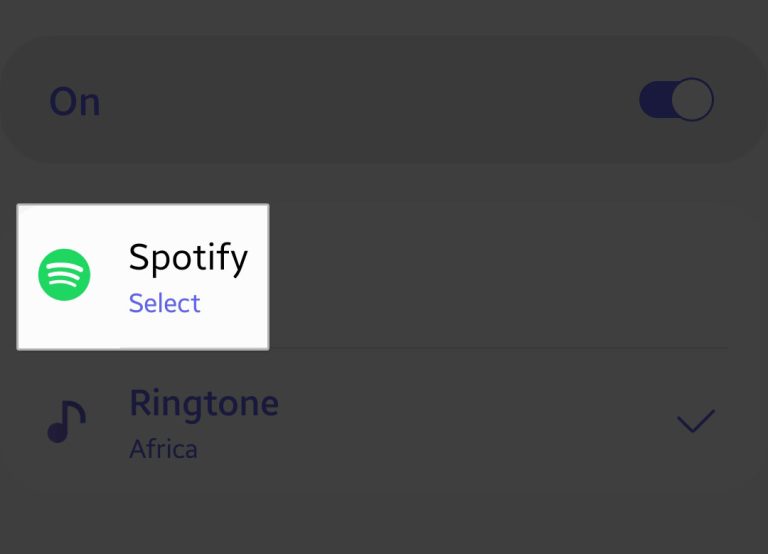The image size is (768, 554).
Task: Turn off the alarm sound toggle switch
Action: pyautogui.click(x=676, y=99)
